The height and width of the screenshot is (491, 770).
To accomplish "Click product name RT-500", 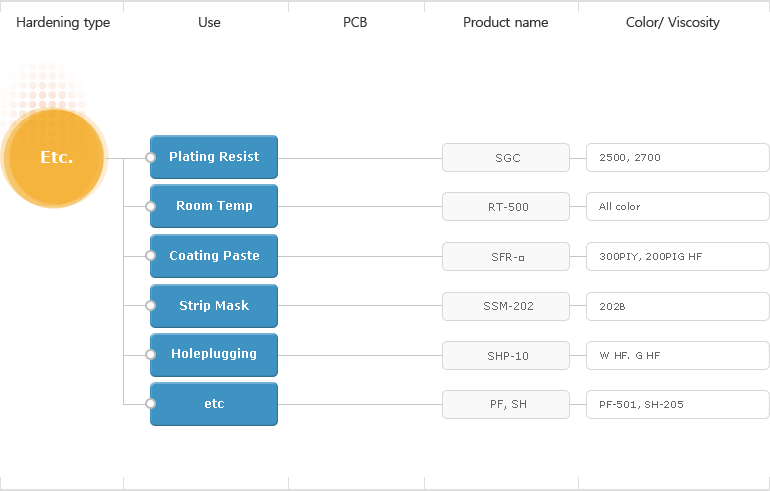I will 506,207.
